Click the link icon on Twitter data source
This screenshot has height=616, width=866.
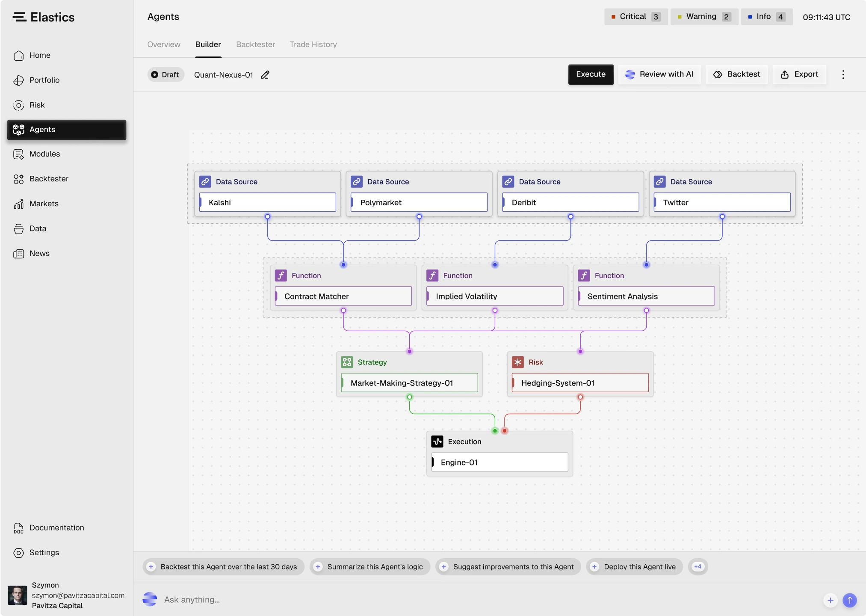click(660, 182)
